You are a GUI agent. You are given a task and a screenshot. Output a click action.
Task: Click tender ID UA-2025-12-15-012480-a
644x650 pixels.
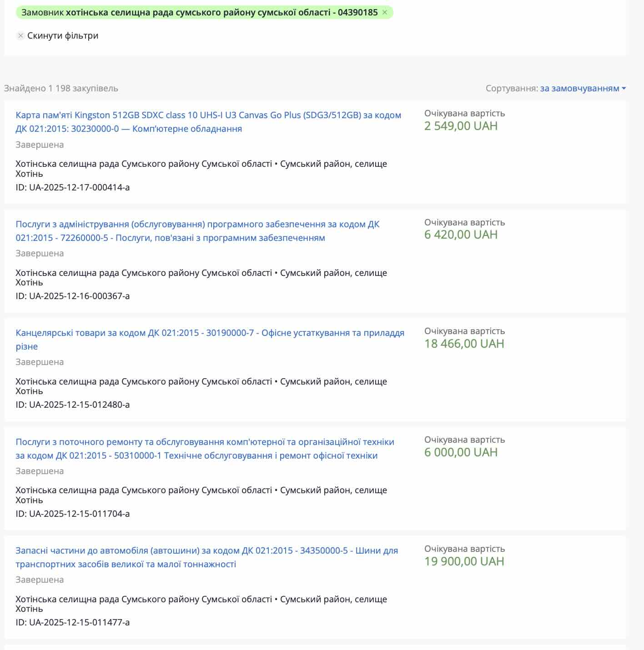pyautogui.click(x=73, y=405)
